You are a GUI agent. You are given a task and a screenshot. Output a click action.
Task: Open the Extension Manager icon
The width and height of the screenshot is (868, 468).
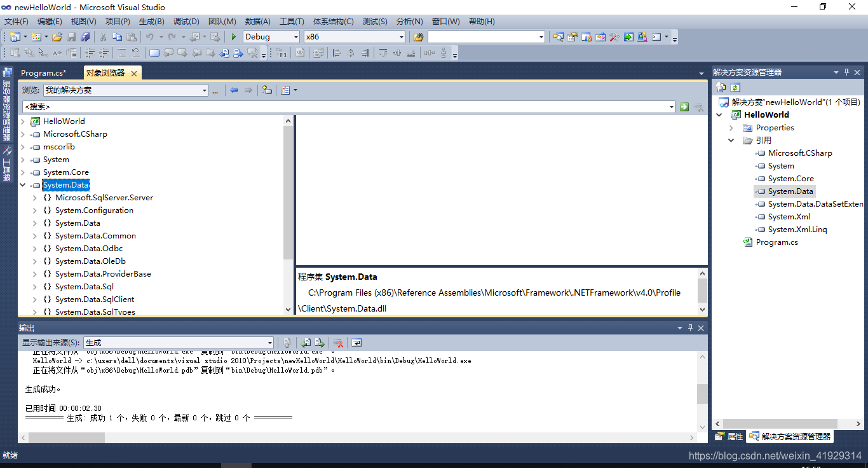[642, 37]
